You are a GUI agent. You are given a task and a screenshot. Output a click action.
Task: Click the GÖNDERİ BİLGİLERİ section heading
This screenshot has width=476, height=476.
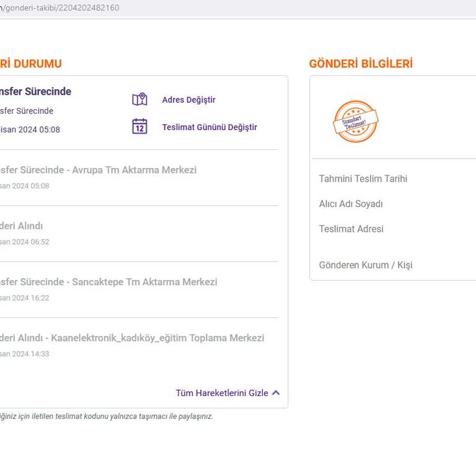tap(361, 64)
